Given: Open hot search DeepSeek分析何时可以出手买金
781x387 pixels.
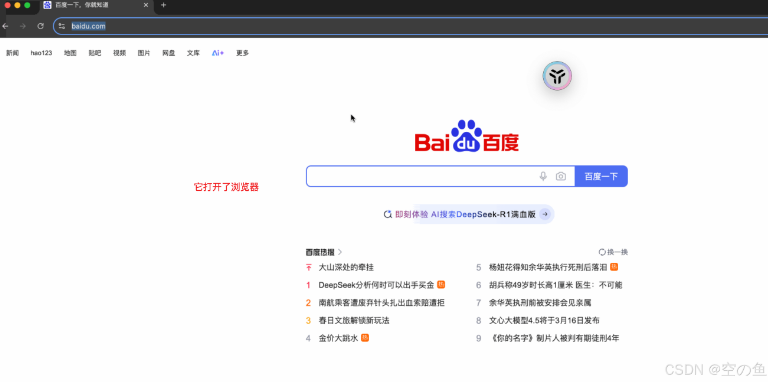Looking at the screenshot, I should tap(377, 285).
